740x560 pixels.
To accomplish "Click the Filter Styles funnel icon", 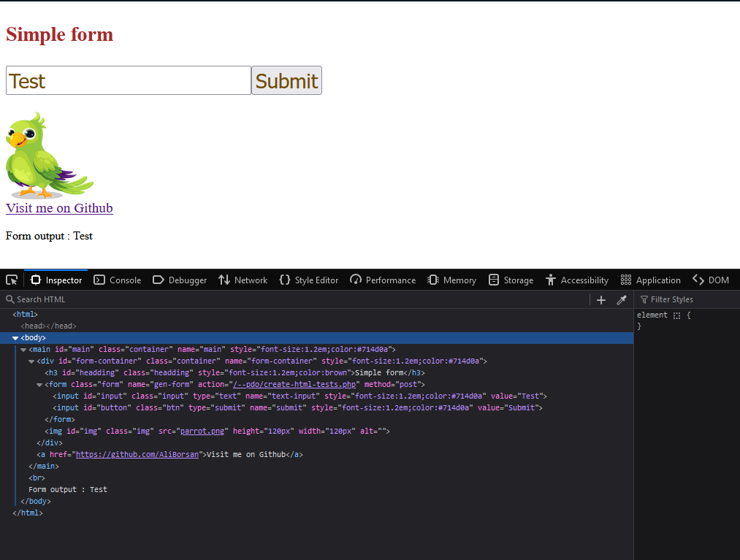I will (x=644, y=299).
